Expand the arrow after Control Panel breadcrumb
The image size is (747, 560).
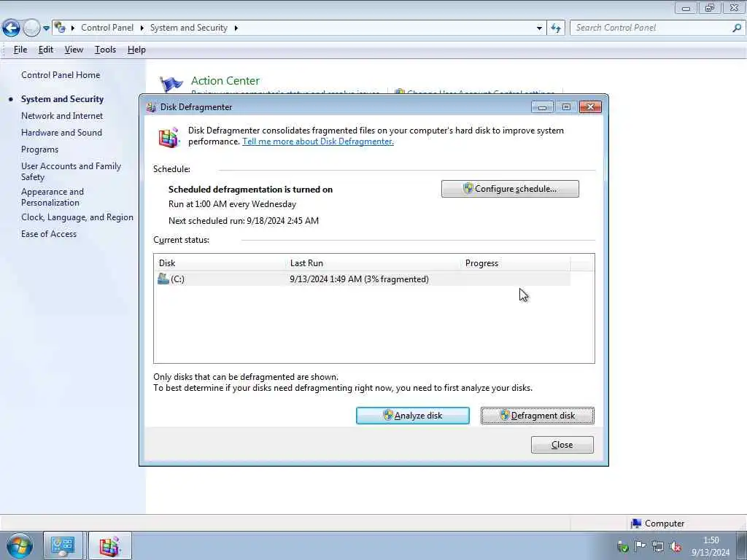(142, 28)
